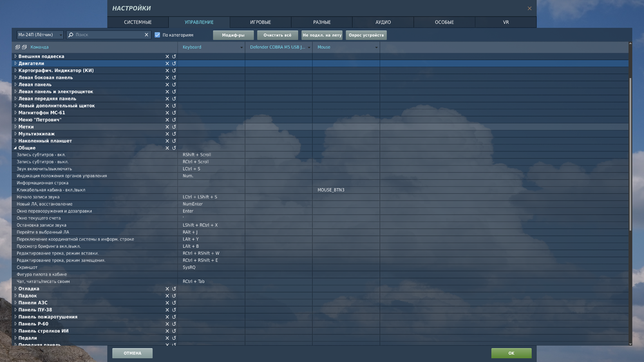Image resolution: width=644 pixels, height=362 pixels.
Task: Reset Левая панель category to default
Action: point(174,84)
